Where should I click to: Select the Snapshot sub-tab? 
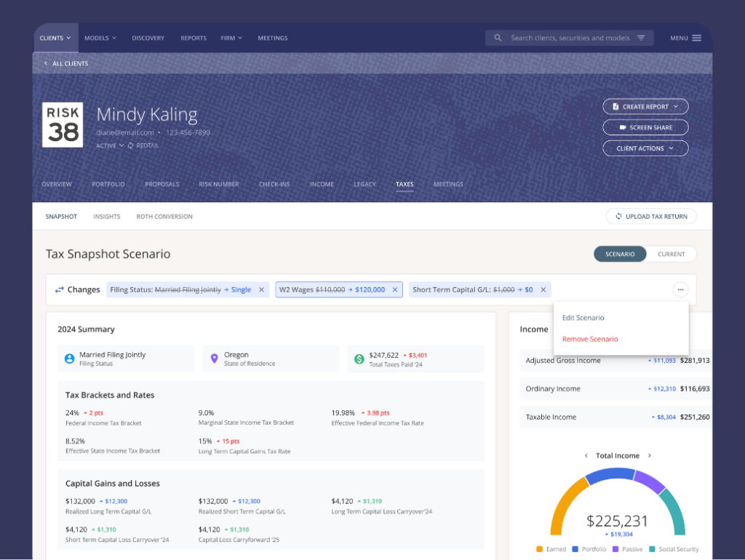point(61,217)
